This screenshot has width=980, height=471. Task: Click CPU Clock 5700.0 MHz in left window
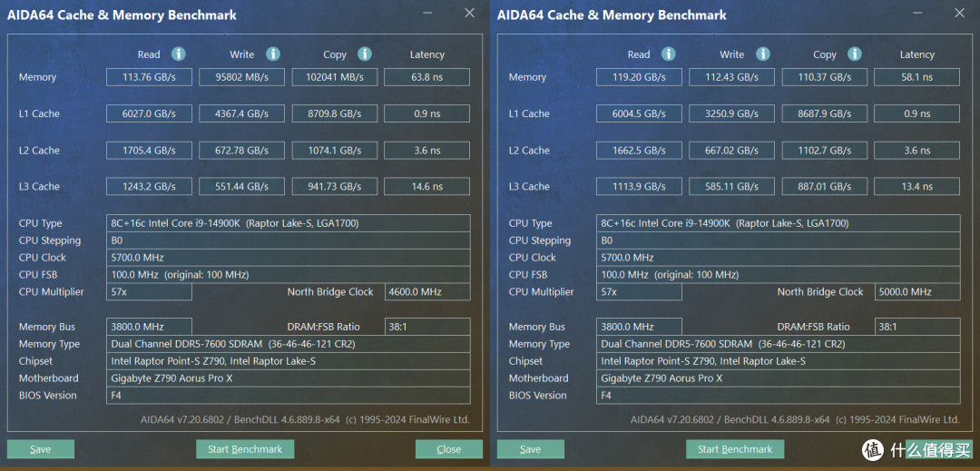tap(289, 258)
